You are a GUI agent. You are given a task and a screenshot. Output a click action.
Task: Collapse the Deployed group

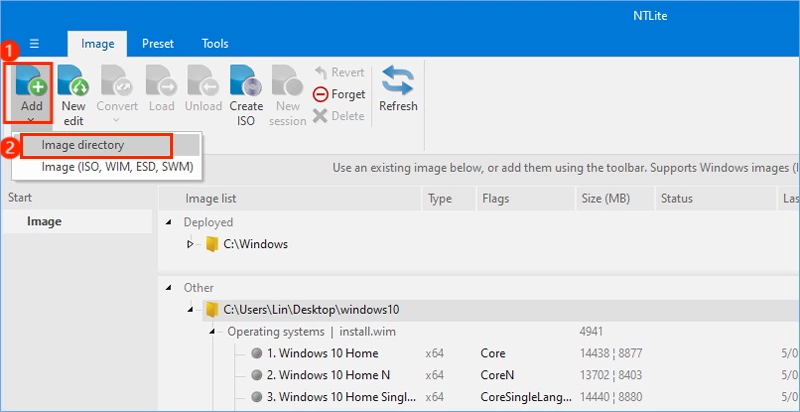[169, 222]
